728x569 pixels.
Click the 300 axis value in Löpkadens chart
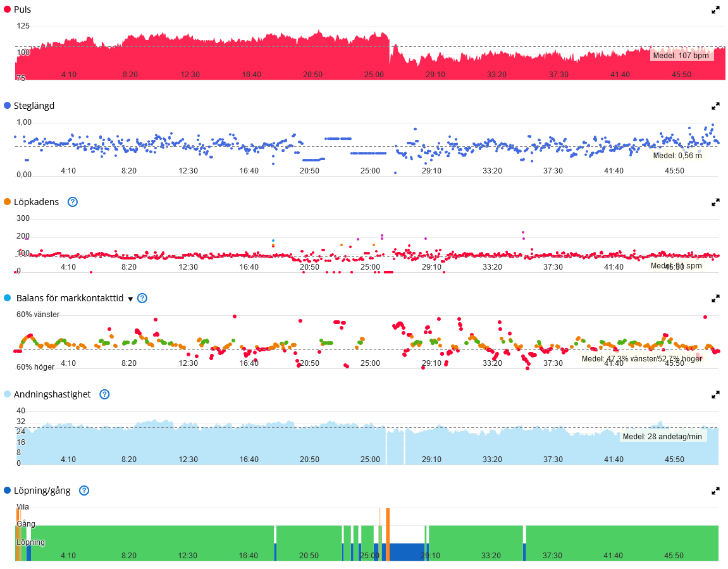click(x=23, y=218)
